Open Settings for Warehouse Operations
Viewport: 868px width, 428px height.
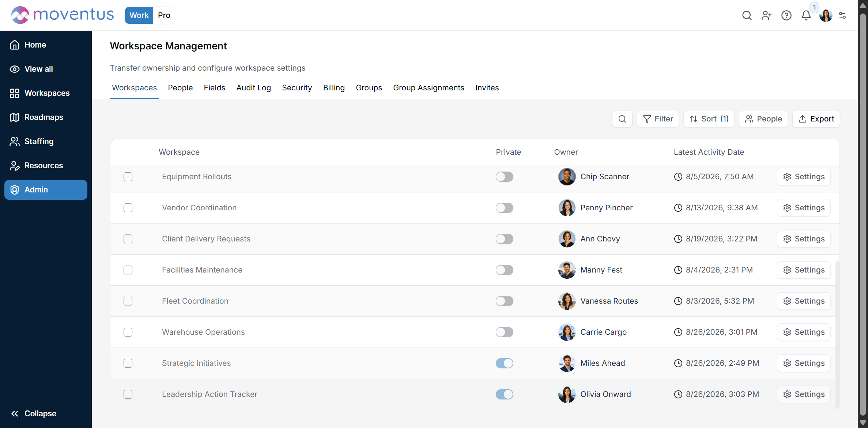804,332
